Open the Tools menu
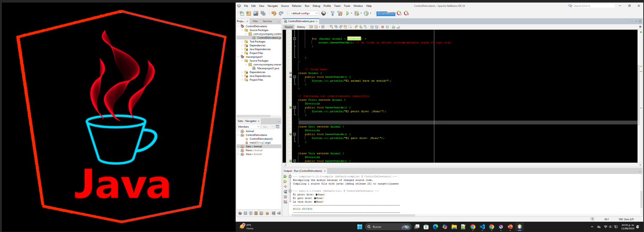The height and width of the screenshot is (232, 644). point(347,6)
